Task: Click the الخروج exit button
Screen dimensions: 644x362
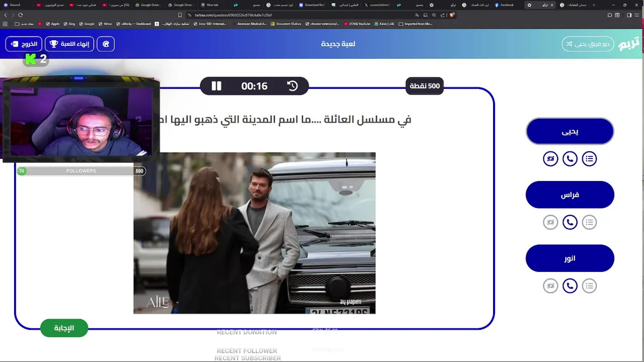Action: click(24, 44)
